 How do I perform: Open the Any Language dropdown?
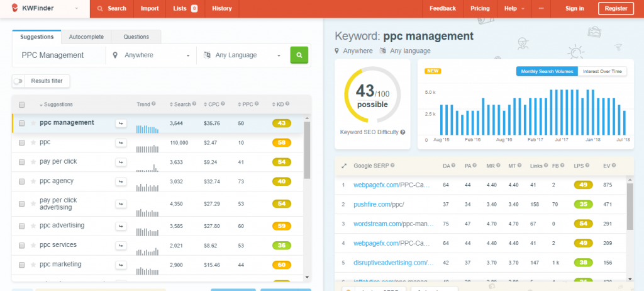pos(242,55)
